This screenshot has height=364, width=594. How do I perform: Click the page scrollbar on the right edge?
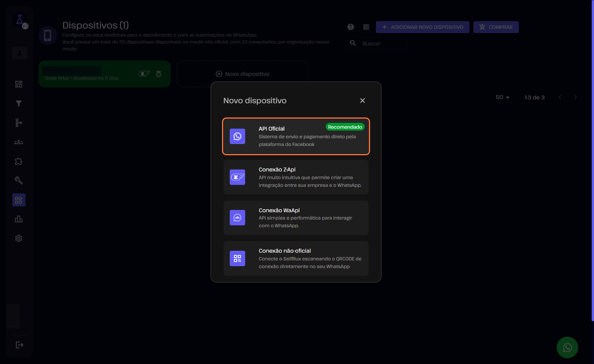pyautogui.click(x=592, y=161)
